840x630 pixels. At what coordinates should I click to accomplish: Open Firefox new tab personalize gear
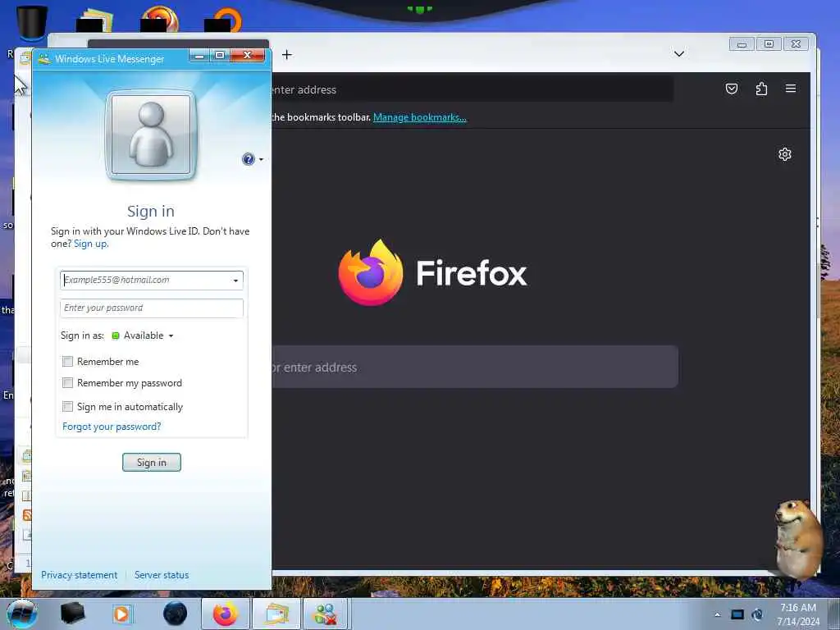pos(785,154)
